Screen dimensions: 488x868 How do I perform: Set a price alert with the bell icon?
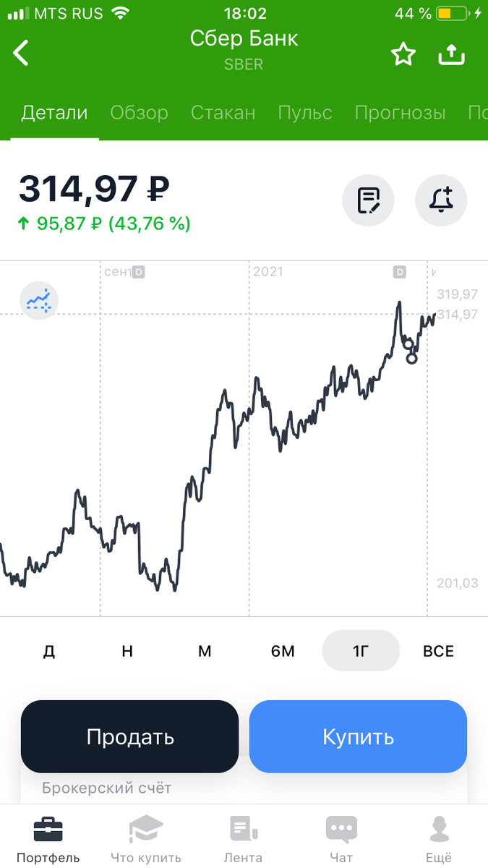click(441, 200)
